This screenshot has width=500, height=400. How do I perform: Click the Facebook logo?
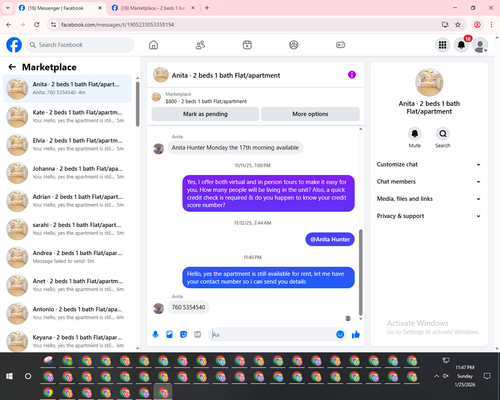click(x=14, y=45)
